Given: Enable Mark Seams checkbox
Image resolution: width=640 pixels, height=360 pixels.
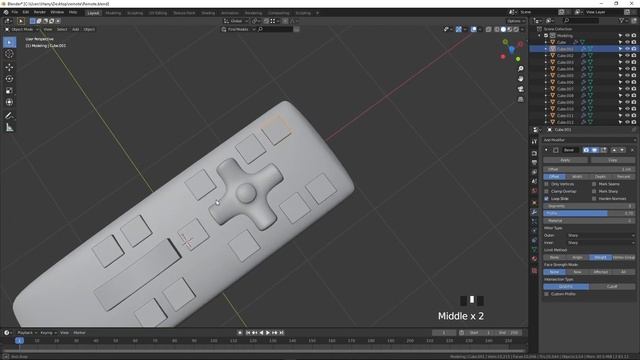Looking at the screenshot, I should point(594,184).
